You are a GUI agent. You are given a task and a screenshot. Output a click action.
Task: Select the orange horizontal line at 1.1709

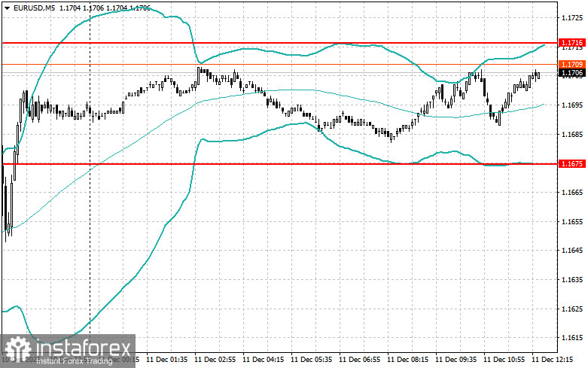pyautogui.click(x=279, y=65)
